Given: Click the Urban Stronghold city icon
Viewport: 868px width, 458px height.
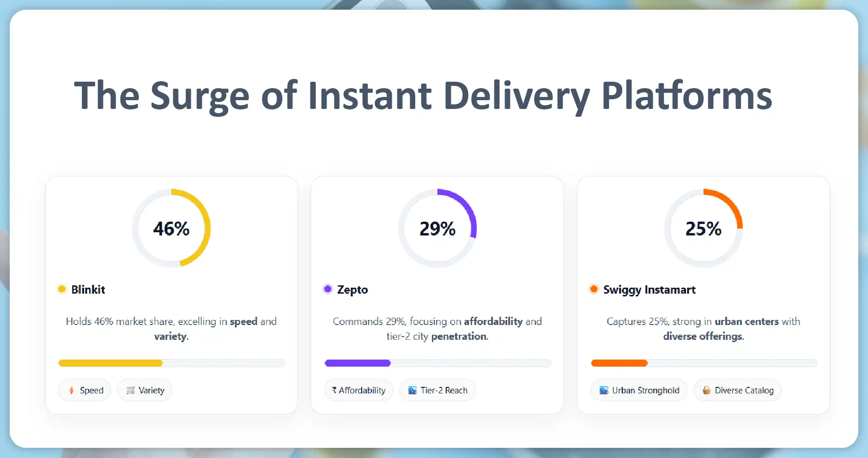Looking at the screenshot, I should click(x=604, y=390).
